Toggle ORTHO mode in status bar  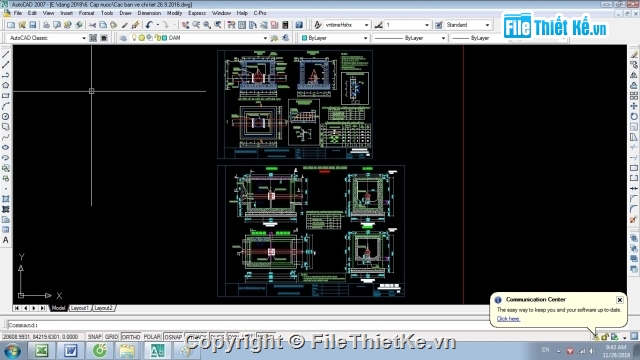(131, 337)
